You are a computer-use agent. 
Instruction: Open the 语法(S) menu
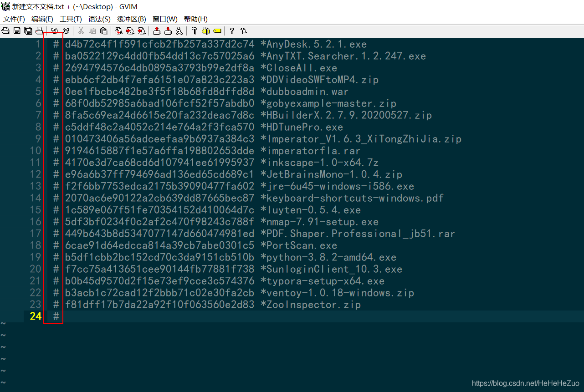coord(99,19)
